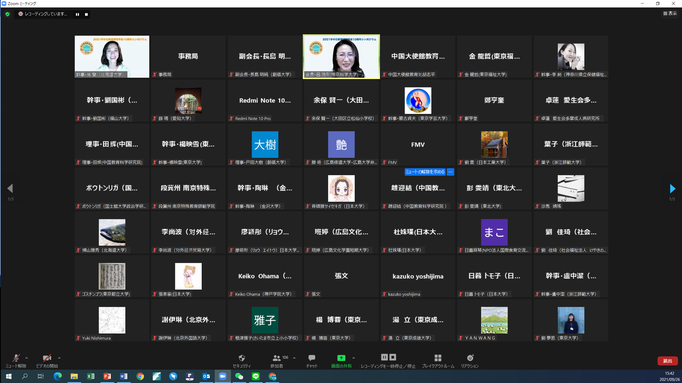The height and width of the screenshot is (383, 682).
Task: Click the Zoom icon on the taskbar
Action: 223,376
